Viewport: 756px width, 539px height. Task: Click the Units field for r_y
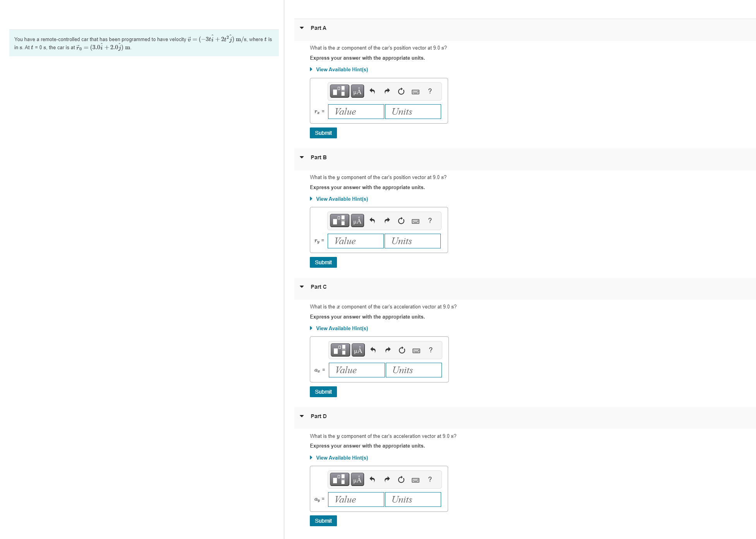412,241
